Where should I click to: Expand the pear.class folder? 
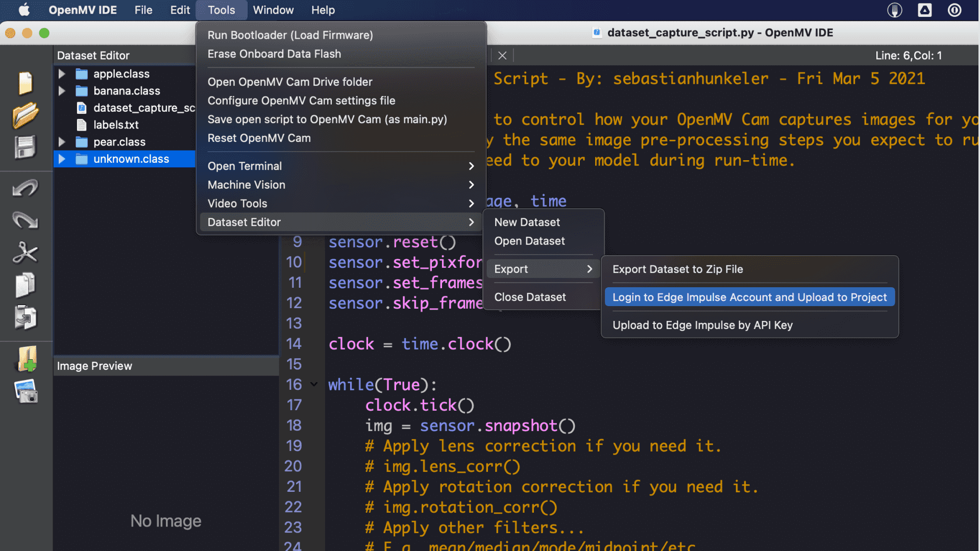tap(62, 142)
